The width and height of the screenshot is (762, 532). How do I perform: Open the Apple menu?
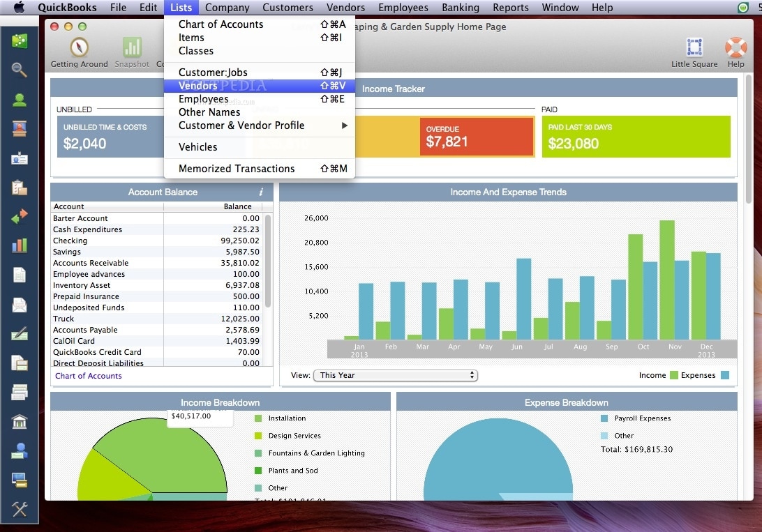[x=18, y=7]
